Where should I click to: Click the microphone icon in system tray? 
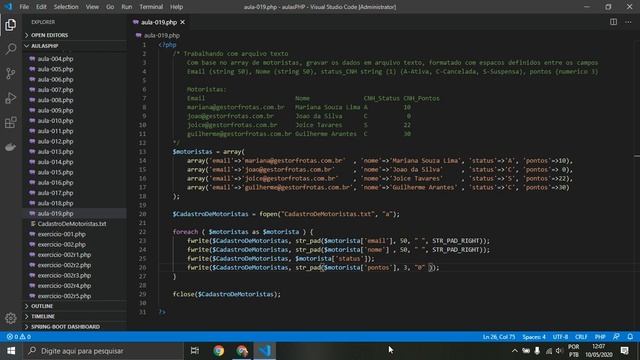pos(537,351)
